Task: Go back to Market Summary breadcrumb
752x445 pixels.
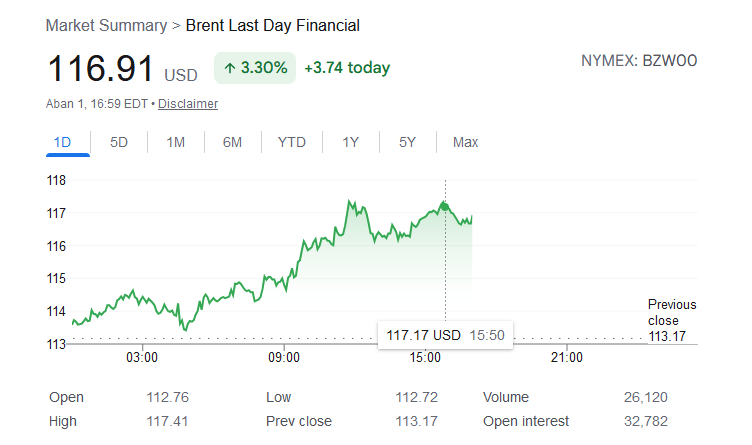Action: (x=106, y=25)
